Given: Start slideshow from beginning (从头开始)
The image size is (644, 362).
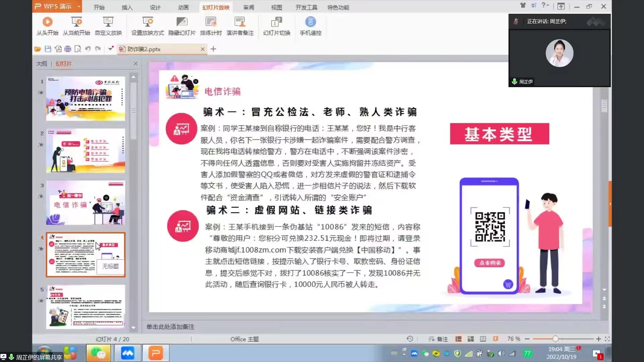Looking at the screenshot, I should (x=47, y=26).
